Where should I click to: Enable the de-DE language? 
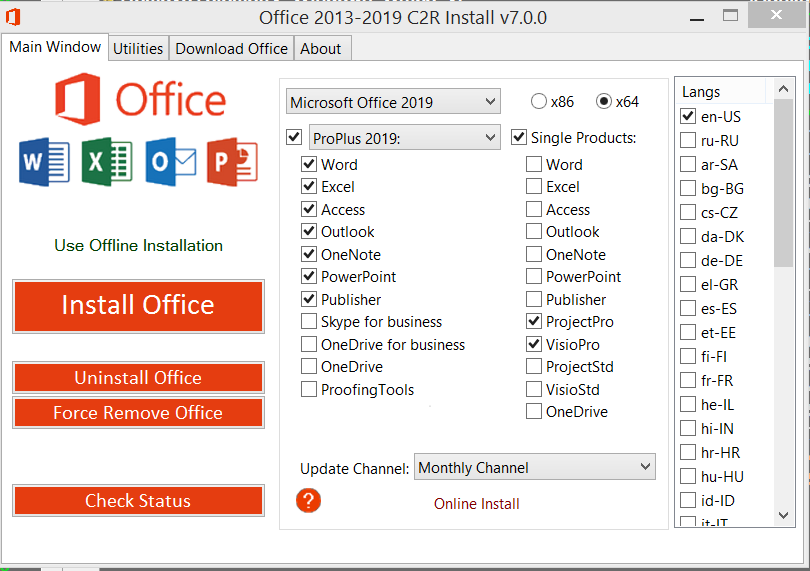(x=688, y=260)
